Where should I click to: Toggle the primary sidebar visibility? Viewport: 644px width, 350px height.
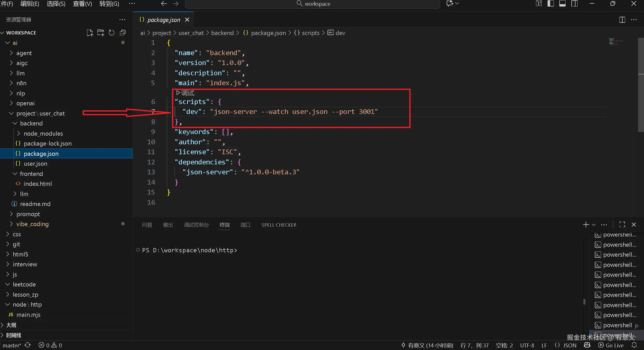(x=551, y=4)
